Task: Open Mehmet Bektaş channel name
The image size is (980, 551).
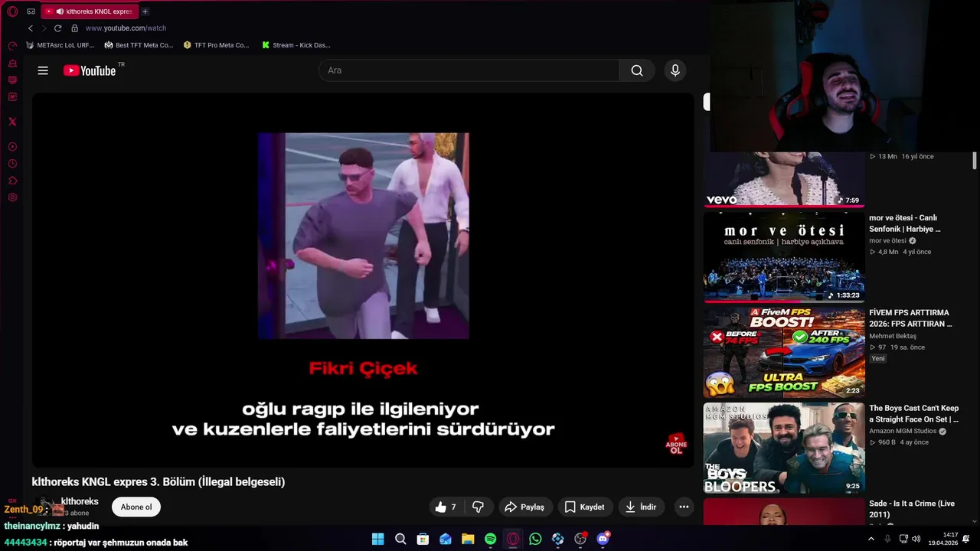Action: 893,336
